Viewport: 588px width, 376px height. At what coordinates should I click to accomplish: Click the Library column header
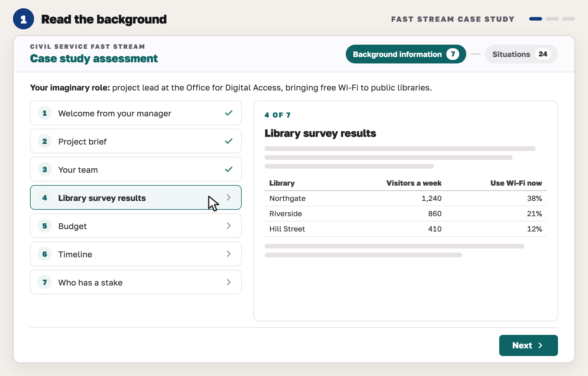tap(282, 183)
